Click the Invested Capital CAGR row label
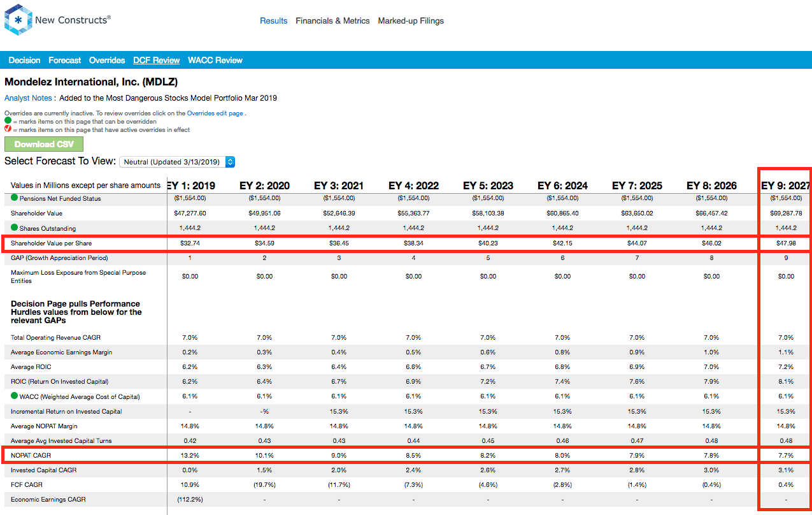The height and width of the screenshot is (515, 812). (x=43, y=470)
